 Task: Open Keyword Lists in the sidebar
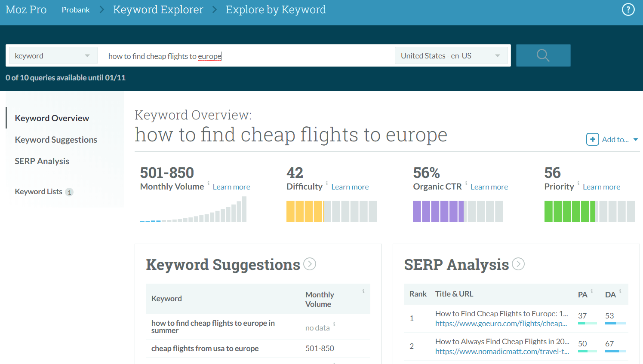[x=38, y=192]
